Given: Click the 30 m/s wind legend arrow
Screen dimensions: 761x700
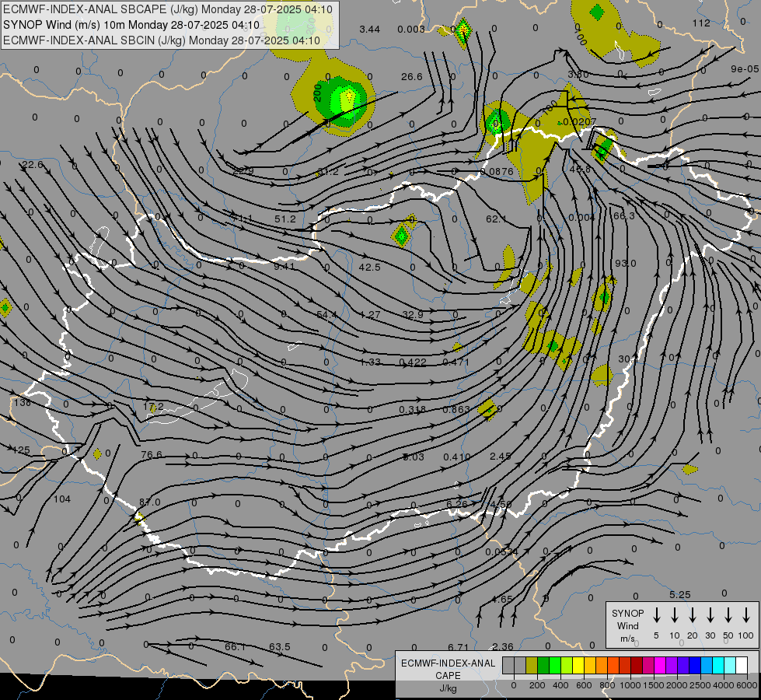Looking at the screenshot, I should (x=710, y=615).
